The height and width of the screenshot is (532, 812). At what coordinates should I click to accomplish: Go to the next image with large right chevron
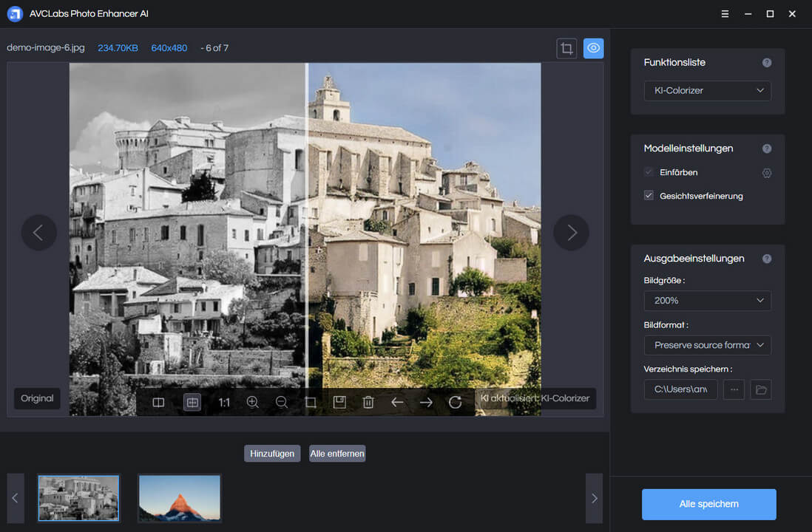point(571,232)
